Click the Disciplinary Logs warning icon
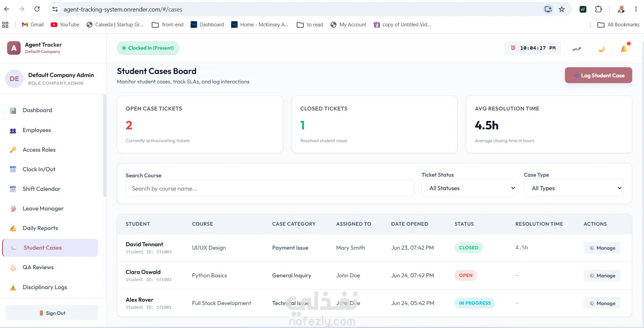This screenshot has height=328, width=644. [13, 287]
